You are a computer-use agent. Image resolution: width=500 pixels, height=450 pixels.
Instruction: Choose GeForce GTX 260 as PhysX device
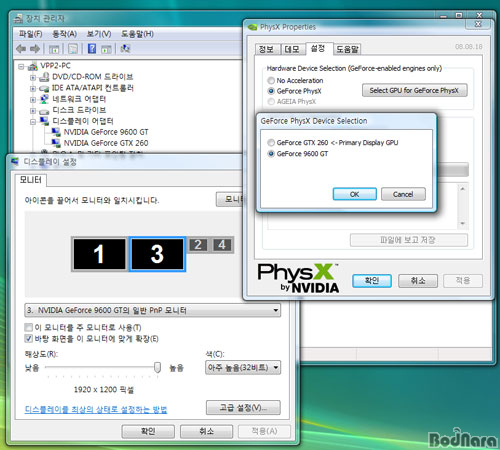point(271,143)
